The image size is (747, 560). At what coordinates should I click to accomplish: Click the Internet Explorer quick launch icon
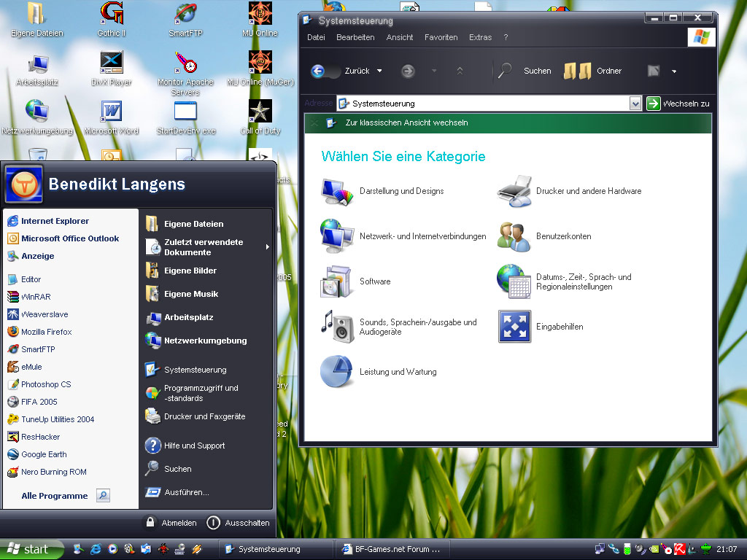click(96, 549)
